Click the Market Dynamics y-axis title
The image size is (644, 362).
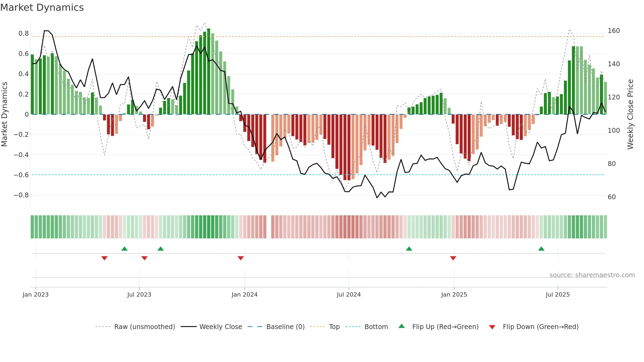(4, 114)
